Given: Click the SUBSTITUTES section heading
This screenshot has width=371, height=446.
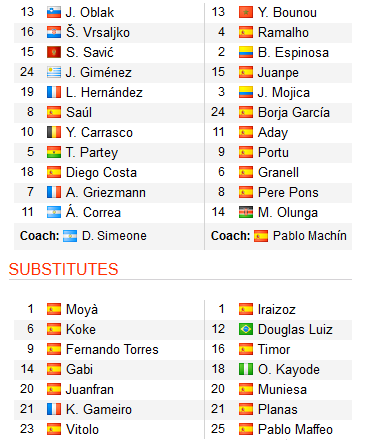Looking at the screenshot, I should 63,269.
